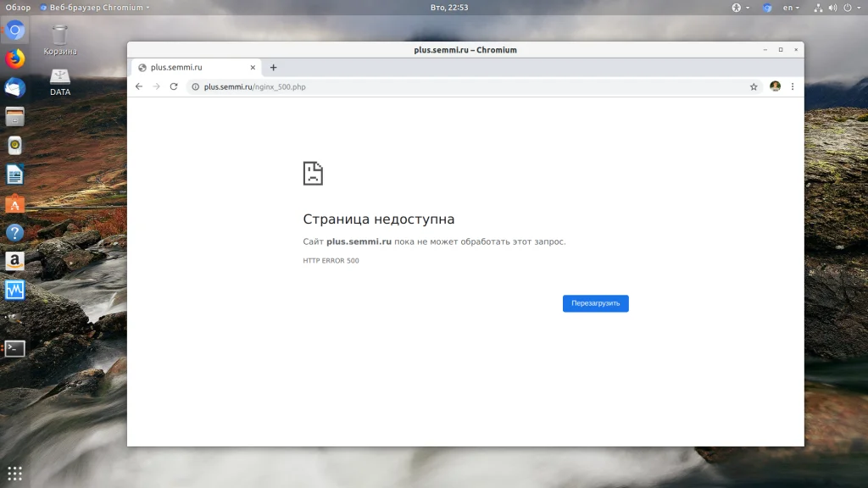Click the address bar URL field

[473, 87]
